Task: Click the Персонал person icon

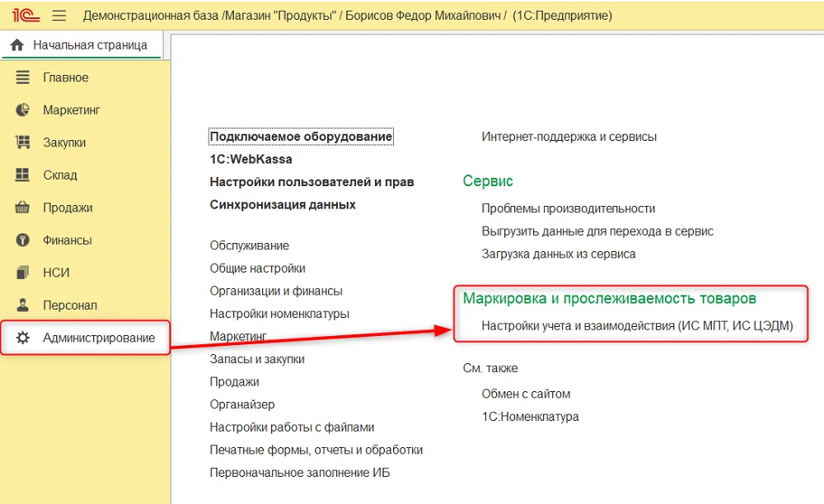Action: pos(22,305)
